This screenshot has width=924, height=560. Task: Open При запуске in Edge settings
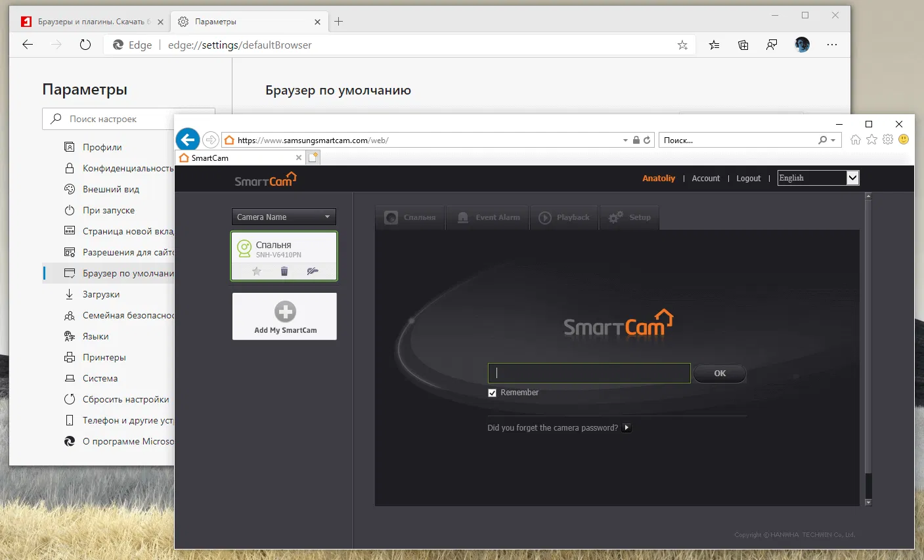[108, 210]
